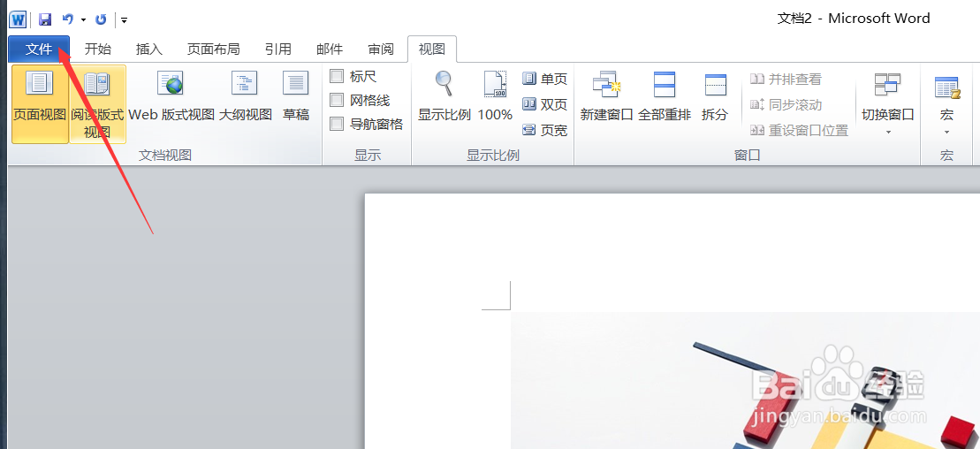Redo the last action
Screen dimensions: 980x449
point(101,19)
